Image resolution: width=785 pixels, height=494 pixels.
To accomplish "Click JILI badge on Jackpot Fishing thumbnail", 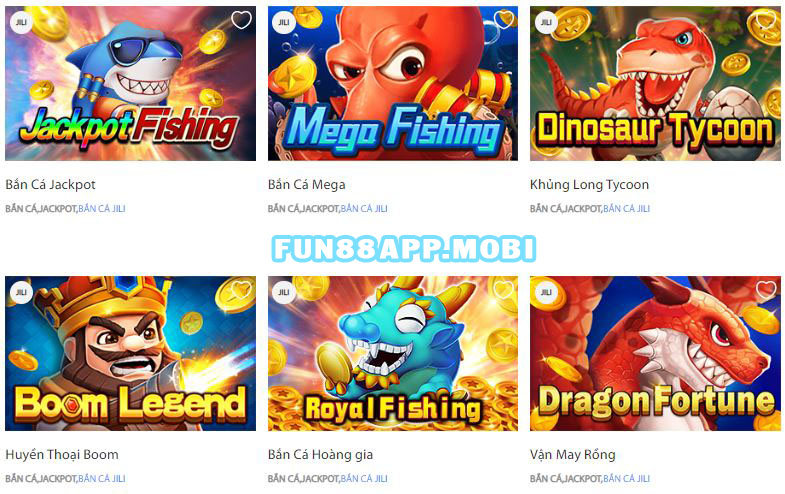I will [x=21, y=23].
